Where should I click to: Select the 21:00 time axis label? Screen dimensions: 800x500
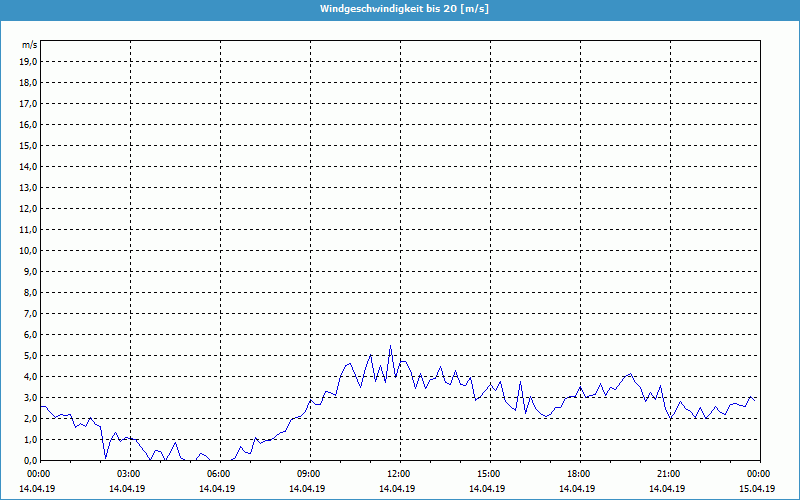667,474
